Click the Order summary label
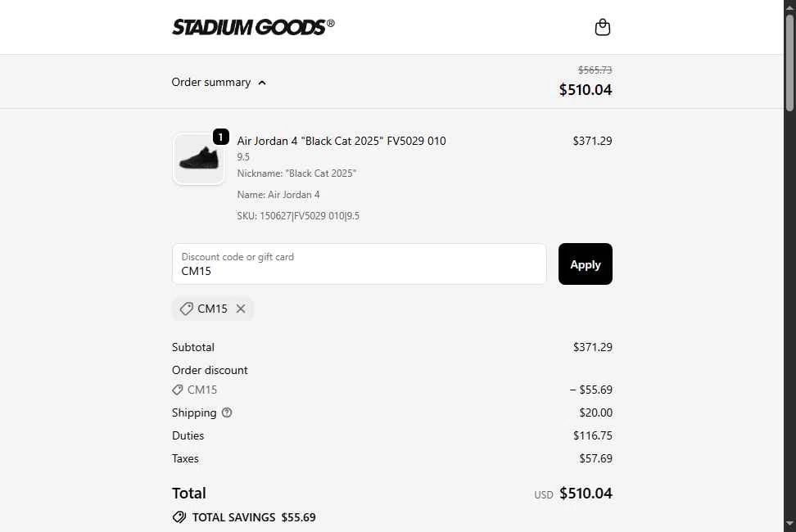This screenshot has height=532, width=796. [211, 82]
